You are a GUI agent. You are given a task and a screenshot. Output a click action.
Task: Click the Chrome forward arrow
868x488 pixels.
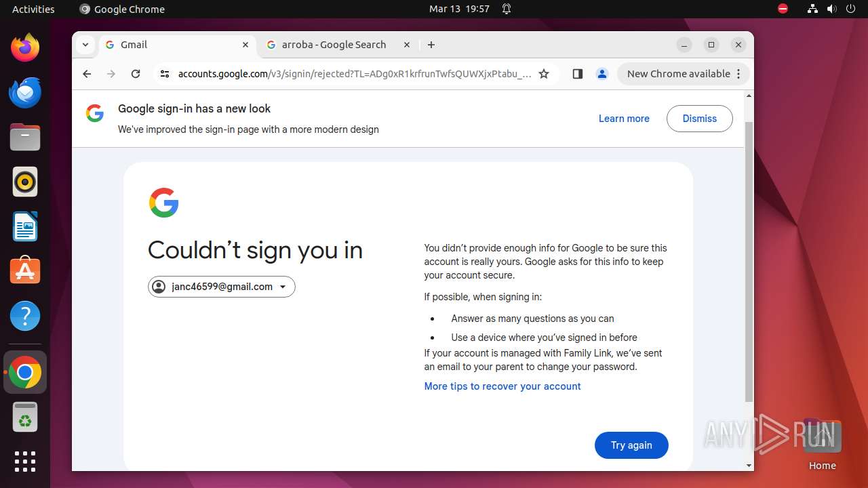pyautogui.click(x=111, y=74)
